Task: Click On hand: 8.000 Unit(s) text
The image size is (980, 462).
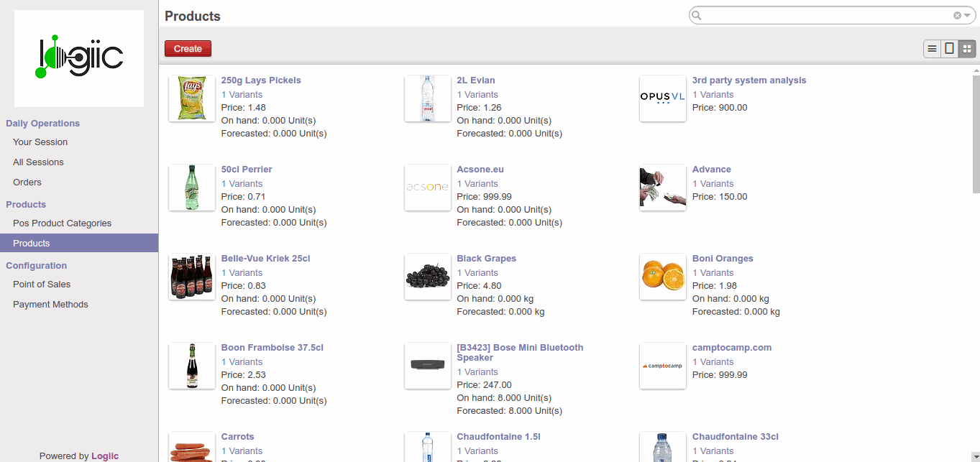Action: click(x=504, y=398)
